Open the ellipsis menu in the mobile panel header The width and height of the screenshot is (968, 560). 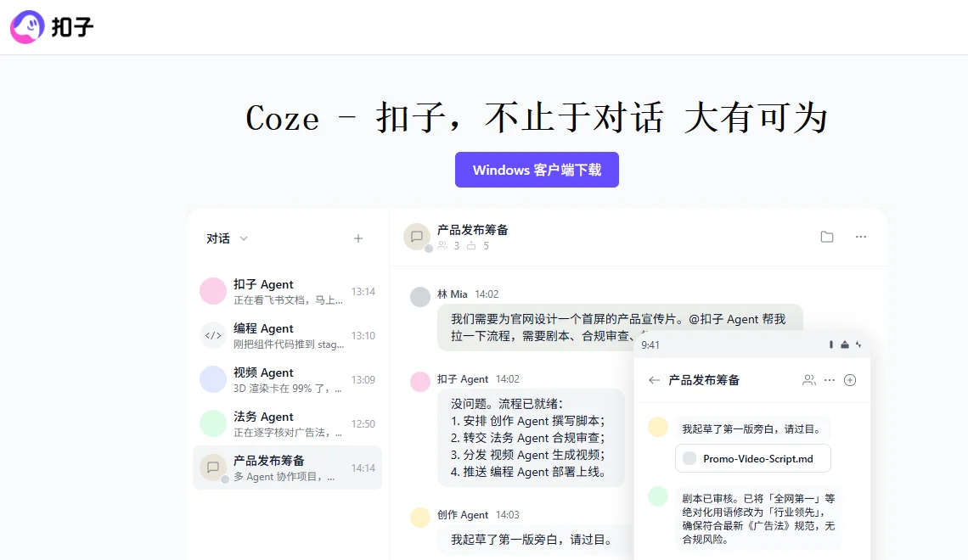pyautogui.click(x=830, y=380)
